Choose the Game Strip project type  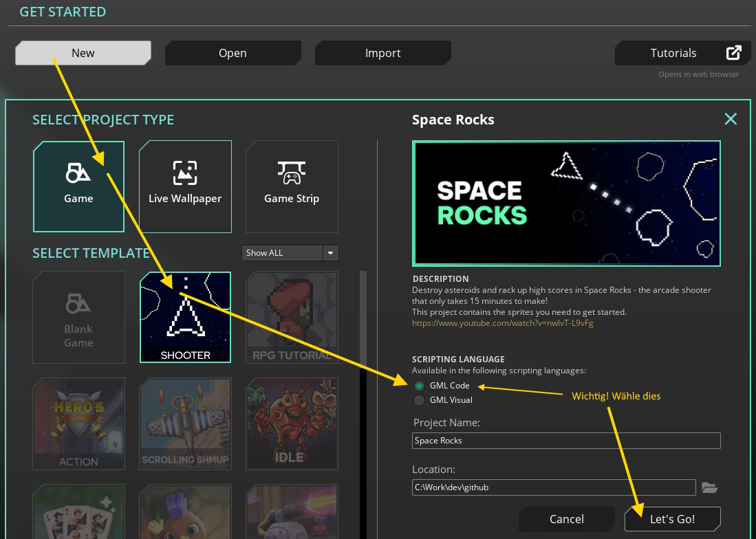292,186
